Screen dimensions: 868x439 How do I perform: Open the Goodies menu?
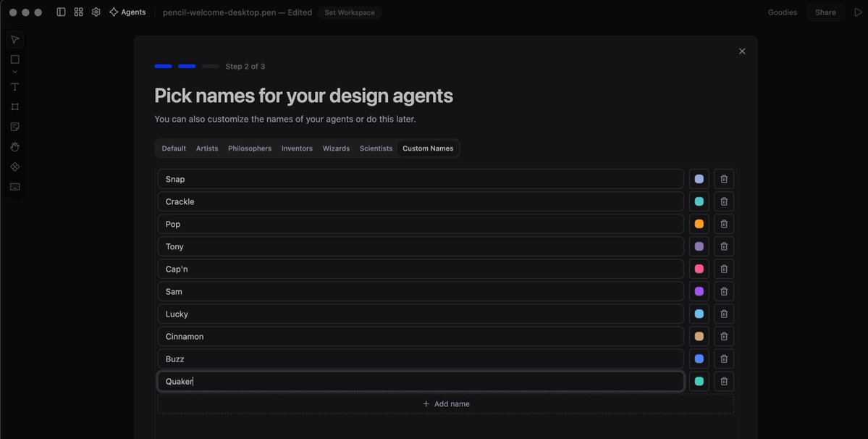tap(782, 12)
